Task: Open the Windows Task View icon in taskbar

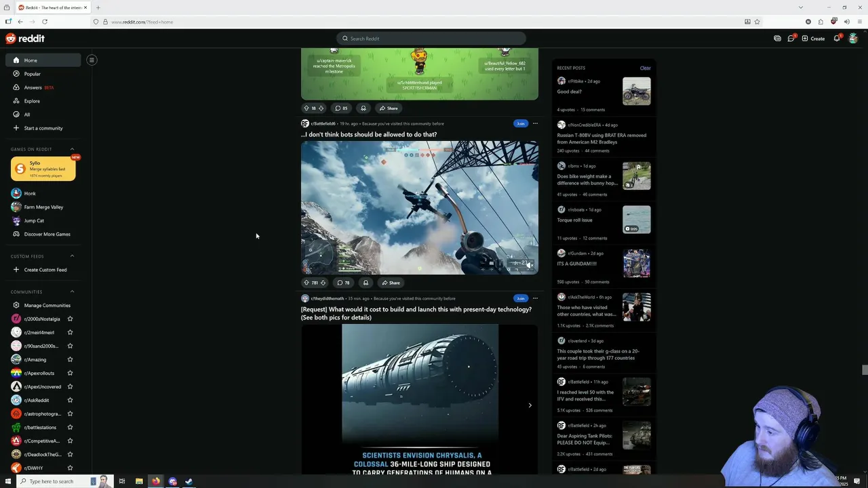Action: (x=122, y=481)
